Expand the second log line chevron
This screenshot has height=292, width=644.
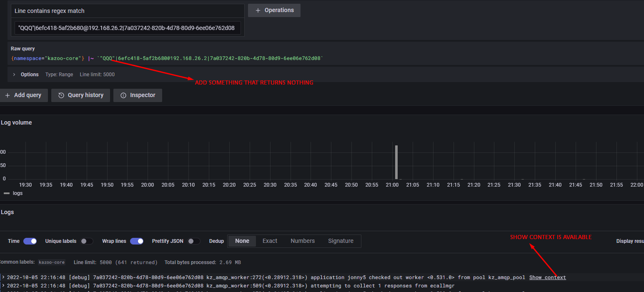(3, 286)
